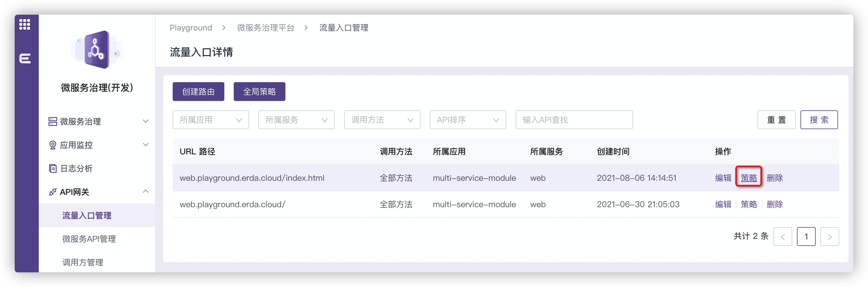Open the 所属应用 filter dropdown
Screen dimensions: 868x287
(210, 120)
